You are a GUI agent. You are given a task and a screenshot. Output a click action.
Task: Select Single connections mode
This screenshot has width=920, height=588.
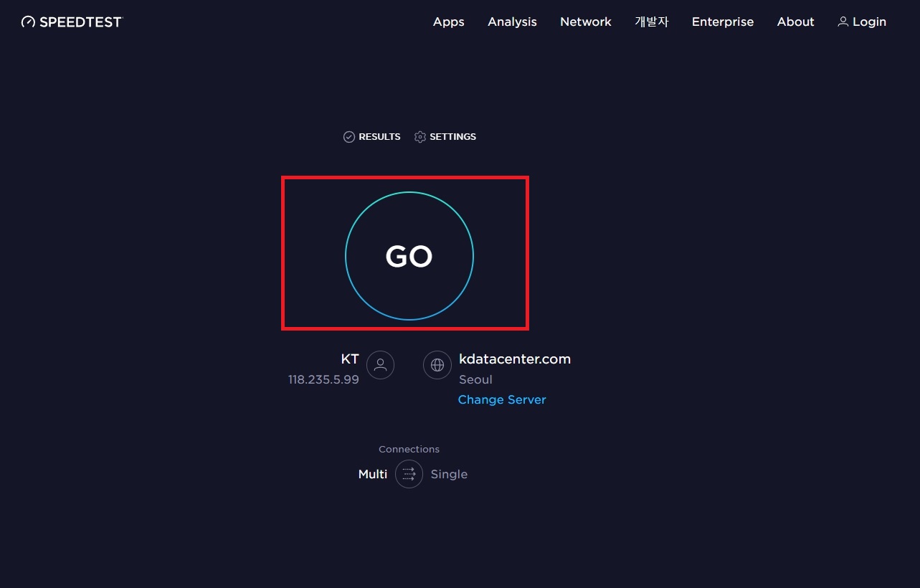click(x=449, y=474)
